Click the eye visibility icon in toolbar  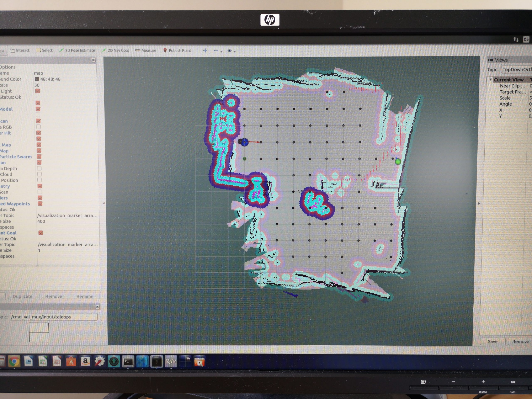229,51
